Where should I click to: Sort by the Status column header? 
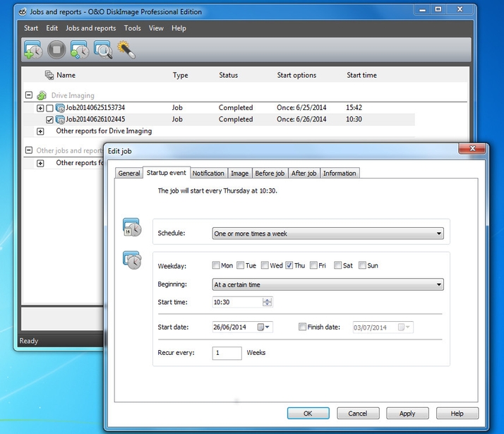pyautogui.click(x=229, y=76)
